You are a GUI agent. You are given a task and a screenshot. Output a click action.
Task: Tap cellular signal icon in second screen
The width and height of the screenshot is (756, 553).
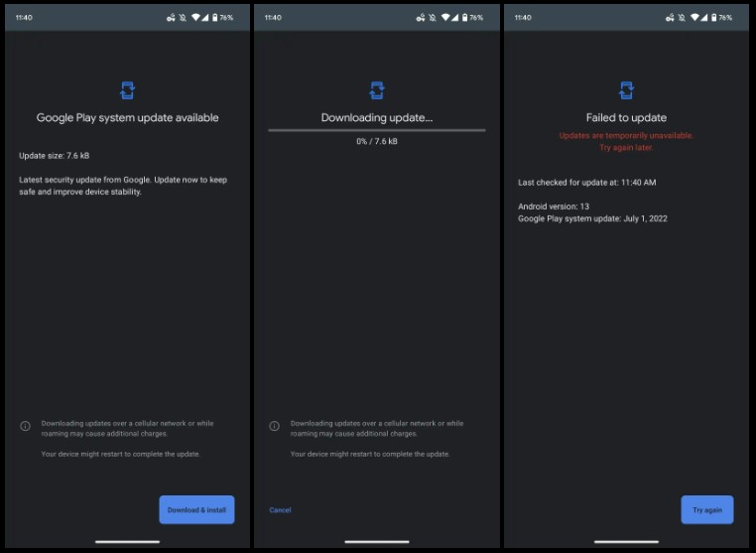454,17
